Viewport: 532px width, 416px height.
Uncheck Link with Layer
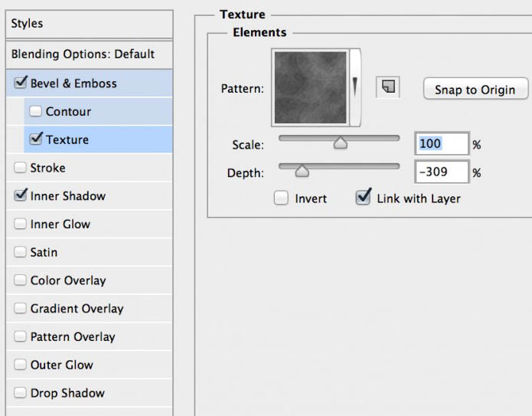pos(364,198)
